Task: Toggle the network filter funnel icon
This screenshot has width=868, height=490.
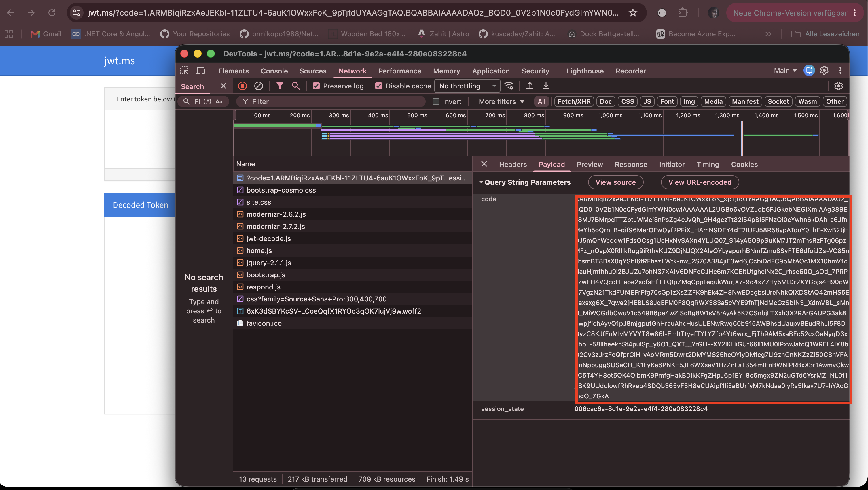Action: pos(280,86)
